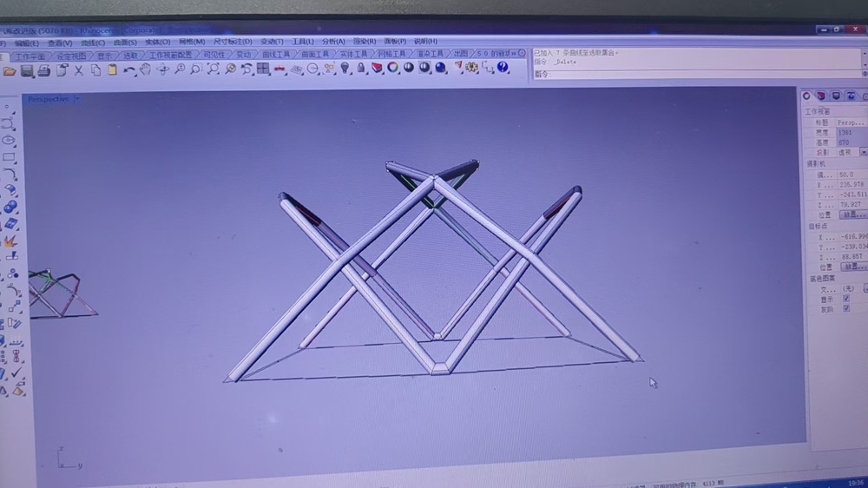The width and height of the screenshot is (868, 488).
Task: Select the boolean spheres tool in sidebar
Action: click(x=10, y=208)
